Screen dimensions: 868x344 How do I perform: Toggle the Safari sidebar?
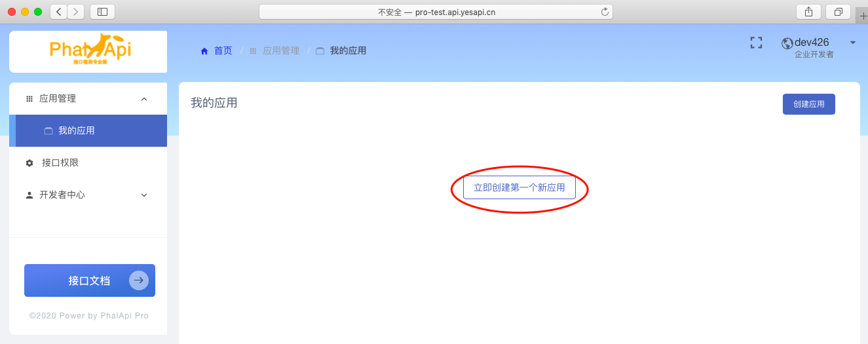(102, 12)
